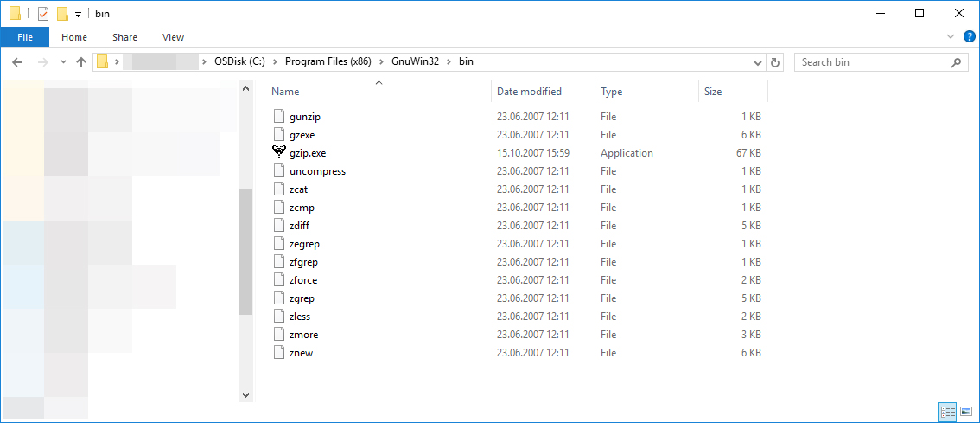980x423 pixels.
Task: Navigate to OSDisk (C:) breadcrumb
Action: point(239,62)
